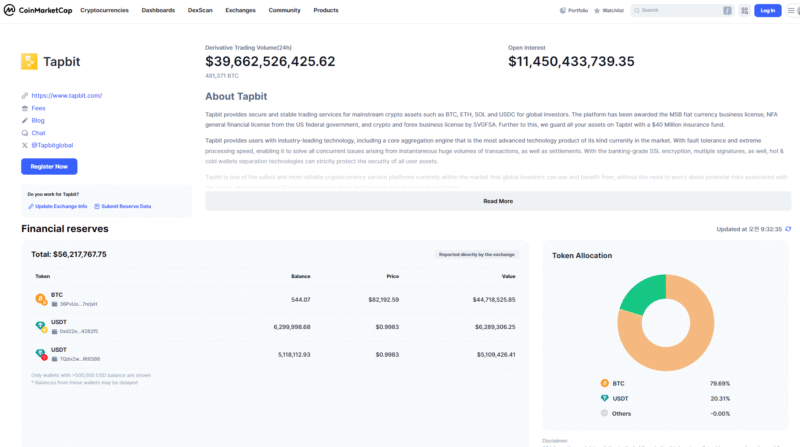Open the Cryptocurrencies menu

[x=104, y=10]
